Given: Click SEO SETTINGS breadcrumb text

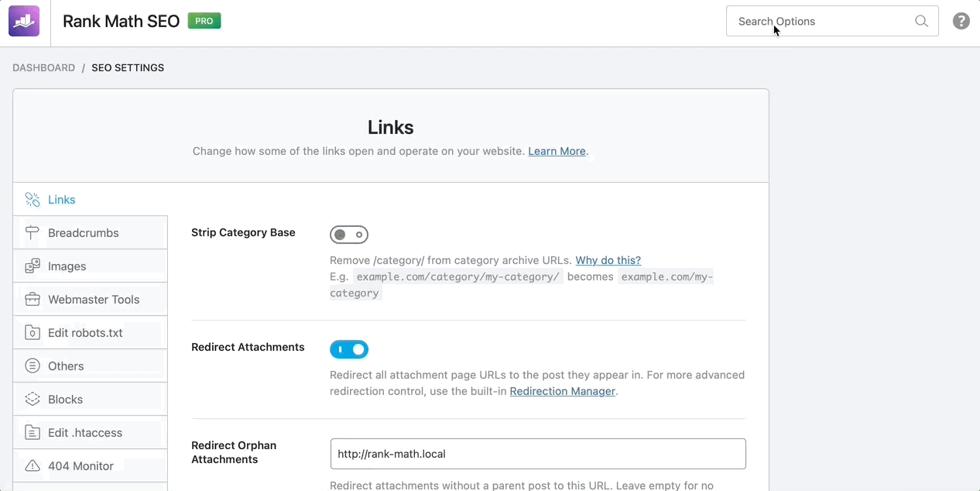Looking at the screenshot, I should pyautogui.click(x=128, y=67).
